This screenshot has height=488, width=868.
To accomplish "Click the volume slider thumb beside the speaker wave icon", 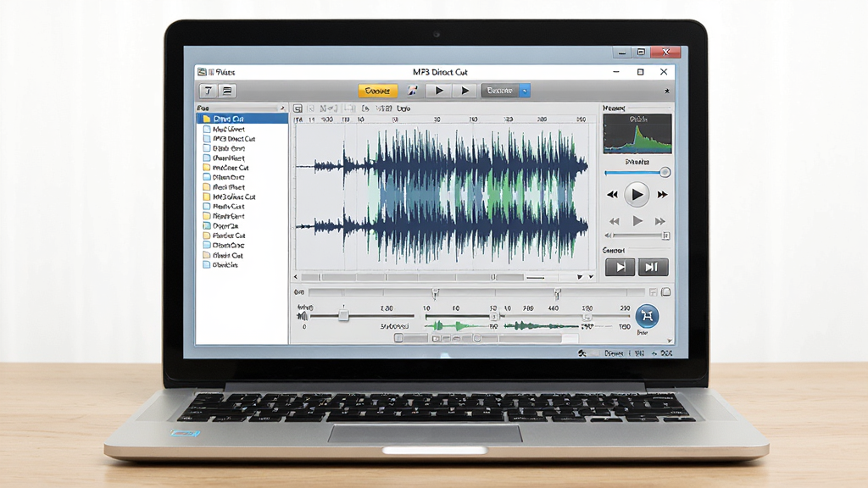I will click(344, 315).
